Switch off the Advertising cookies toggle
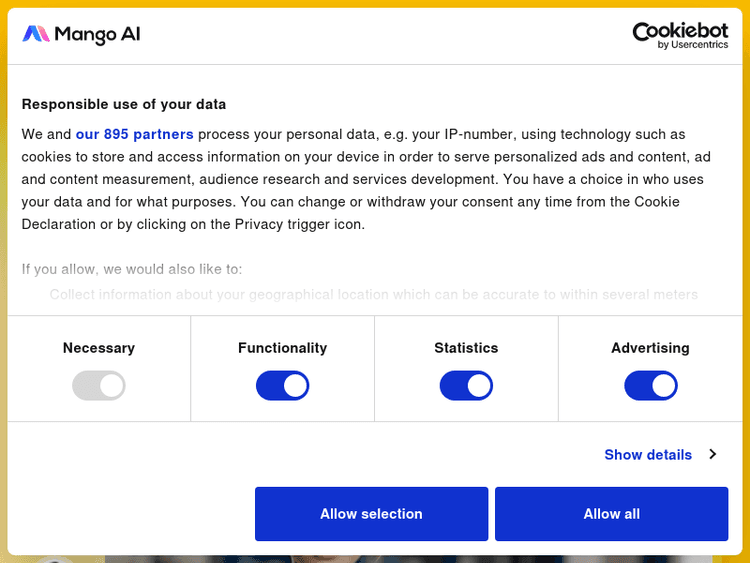 [x=650, y=386]
